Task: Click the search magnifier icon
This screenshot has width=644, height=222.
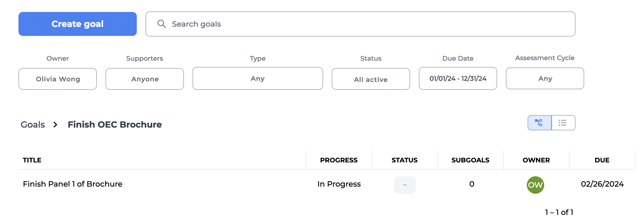Action: (162, 24)
